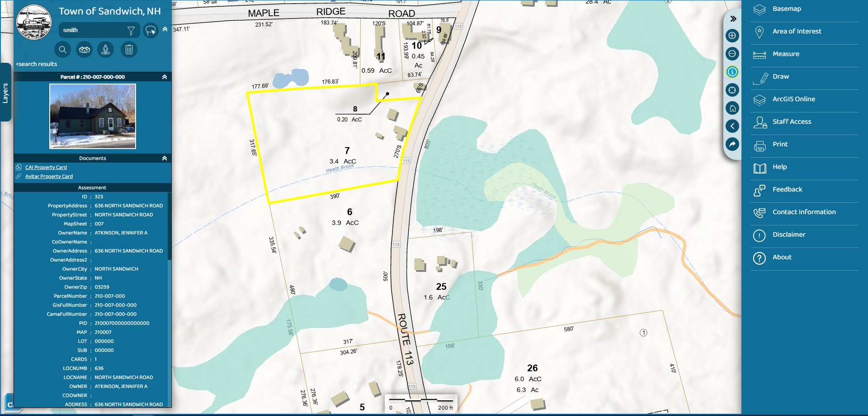Click the filter funnel in search box
The image size is (868, 416).
click(131, 30)
